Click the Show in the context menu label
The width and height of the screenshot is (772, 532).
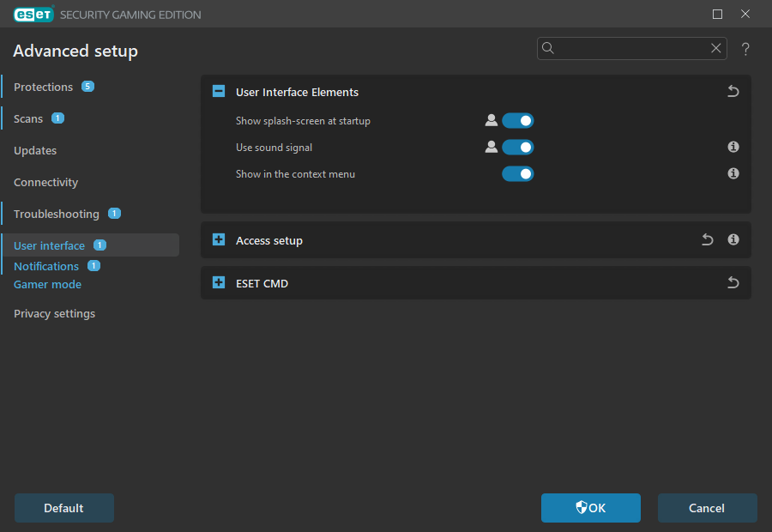(295, 174)
